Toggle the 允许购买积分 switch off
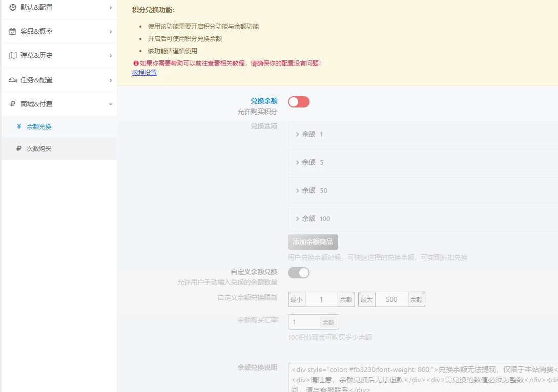Screen dimensions: 558x392 coord(299,102)
